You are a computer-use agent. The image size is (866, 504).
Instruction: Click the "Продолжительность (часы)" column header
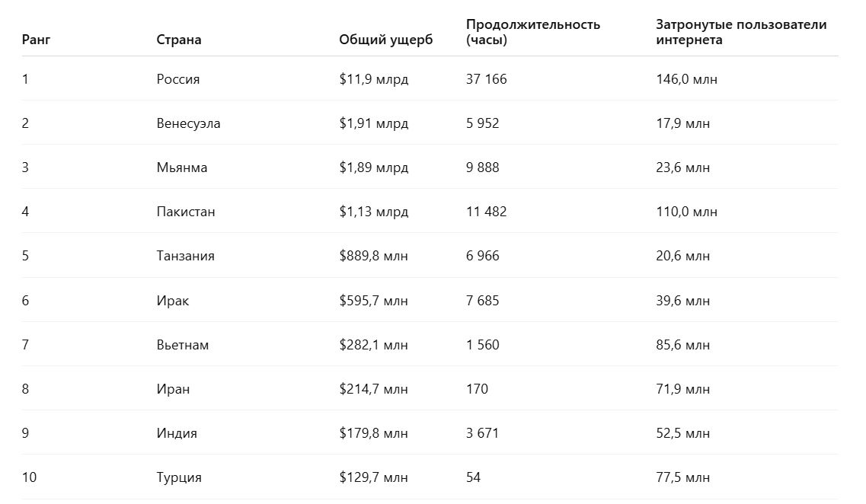[x=532, y=32]
